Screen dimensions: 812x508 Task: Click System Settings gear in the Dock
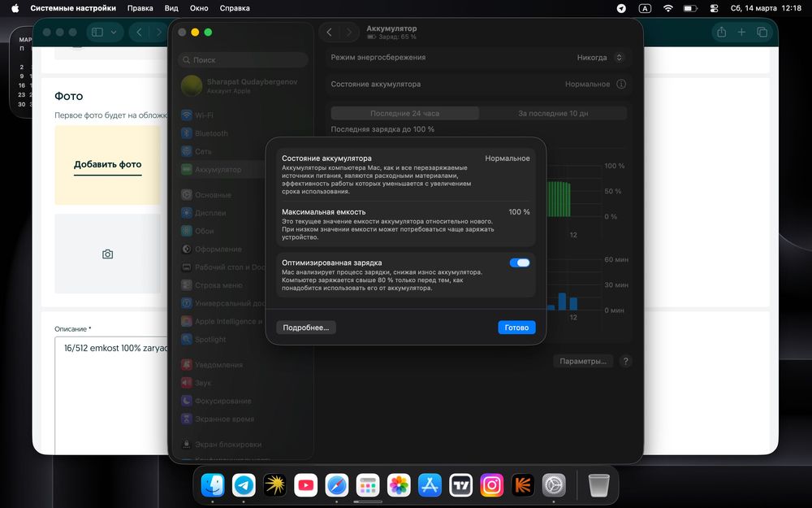(554, 485)
